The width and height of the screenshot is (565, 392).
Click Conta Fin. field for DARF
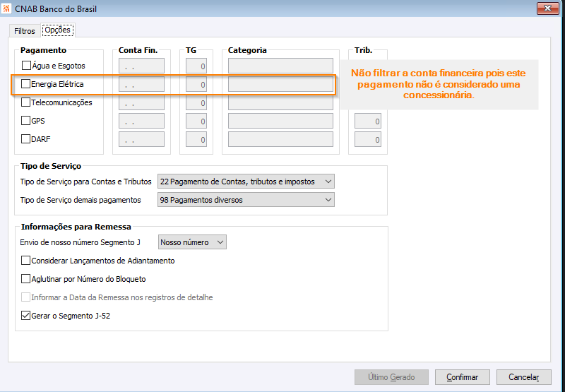pyautogui.click(x=141, y=139)
